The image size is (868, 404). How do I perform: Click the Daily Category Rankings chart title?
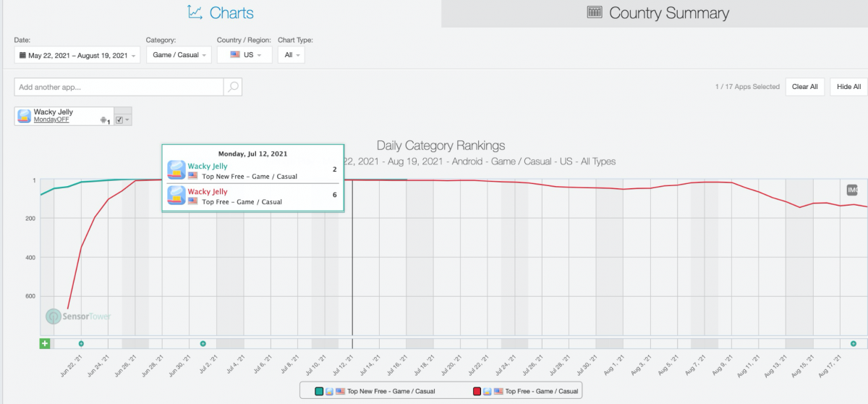(441, 146)
